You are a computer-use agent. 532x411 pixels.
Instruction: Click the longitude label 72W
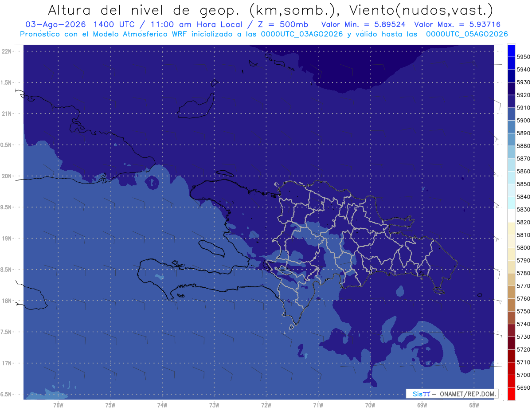(x=266, y=405)
